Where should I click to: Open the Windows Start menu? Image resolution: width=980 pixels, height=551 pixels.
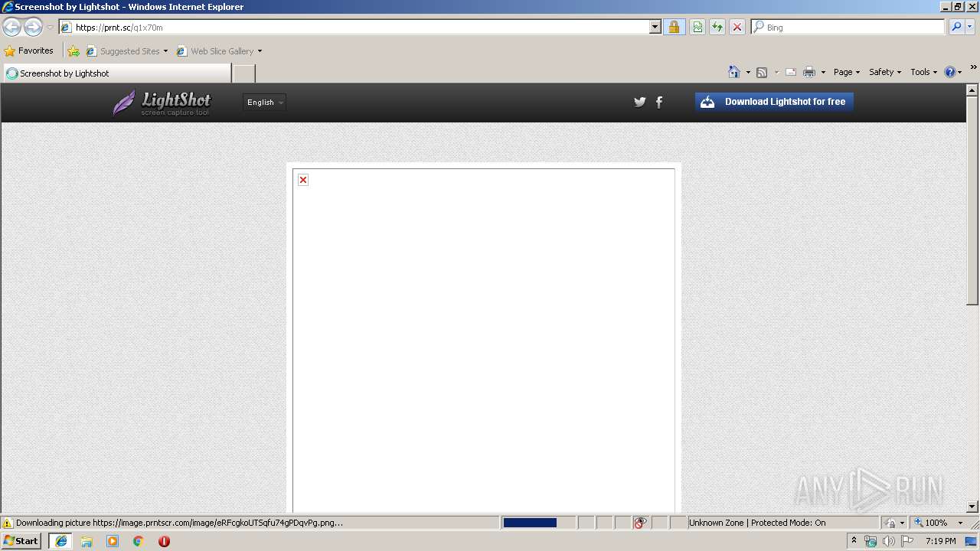21,541
